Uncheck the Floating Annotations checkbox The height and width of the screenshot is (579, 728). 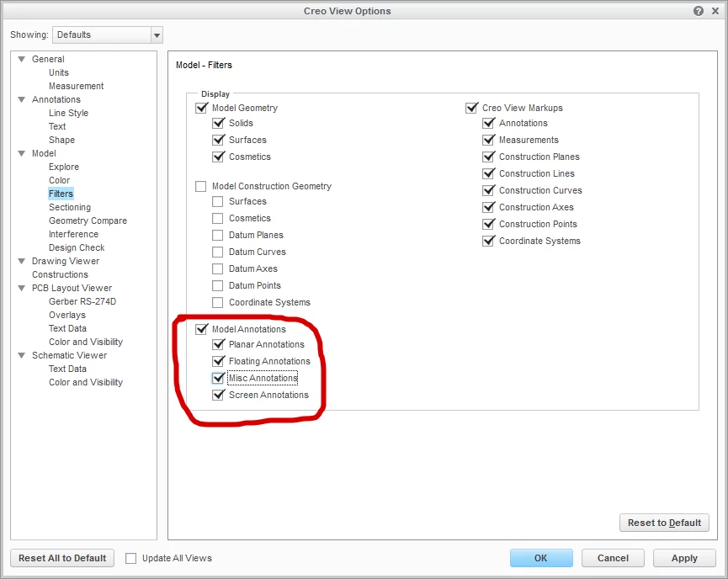point(218,361)
